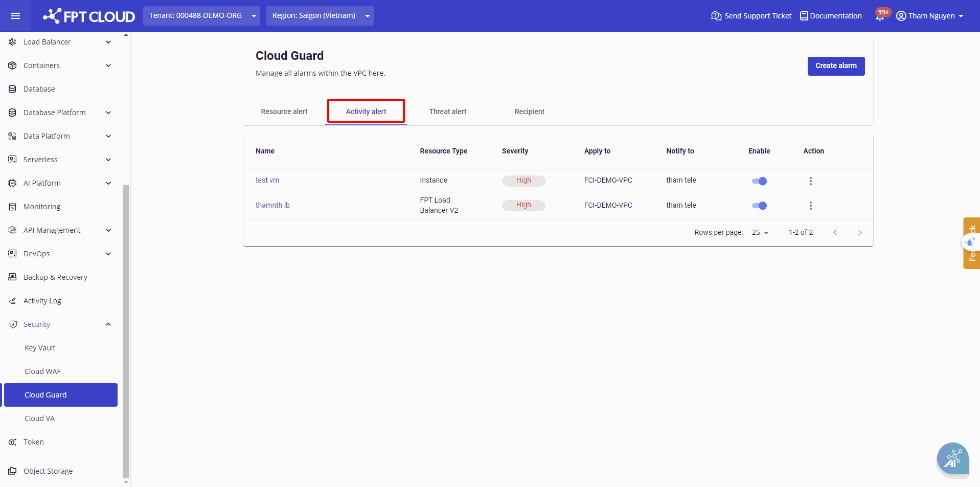Click the API Management icon
Viewport: 980px width, 487px height.
(x=12, y=230)
